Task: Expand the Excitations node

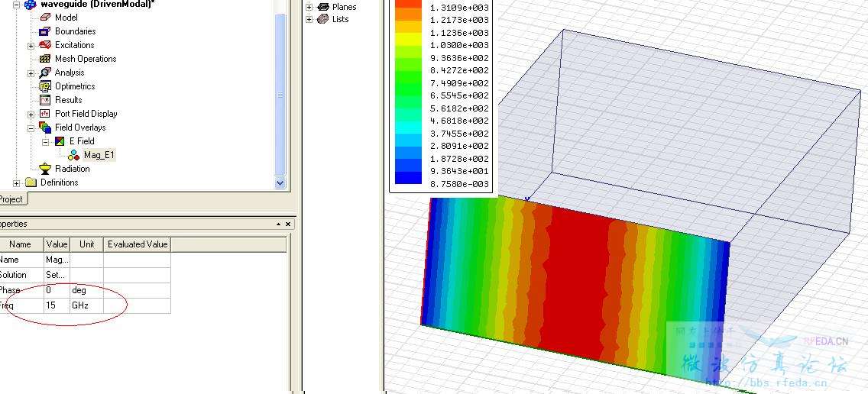Action: [31, 46]
